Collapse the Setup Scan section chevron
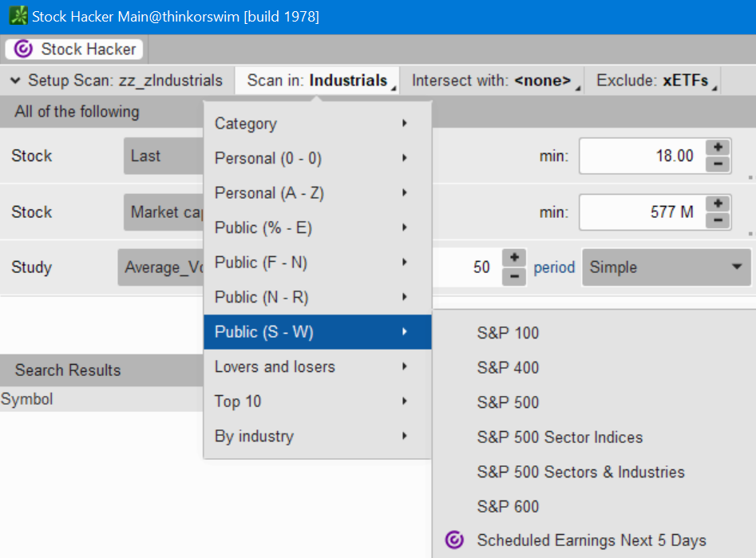 tap(15, 80)
